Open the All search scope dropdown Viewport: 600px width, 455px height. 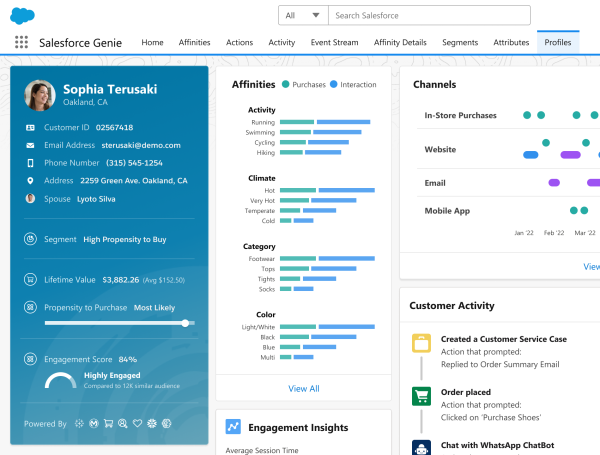[303, 16]
